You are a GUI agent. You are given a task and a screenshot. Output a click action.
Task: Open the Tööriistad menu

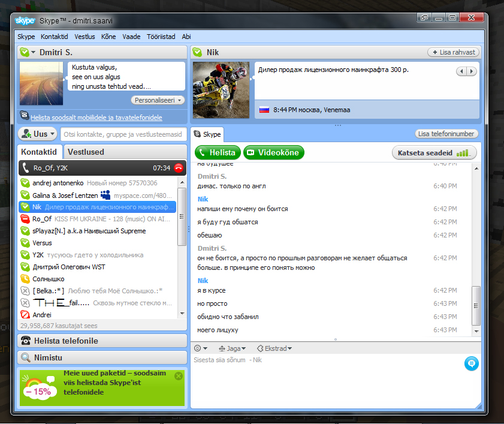click(x=161, y=37)
